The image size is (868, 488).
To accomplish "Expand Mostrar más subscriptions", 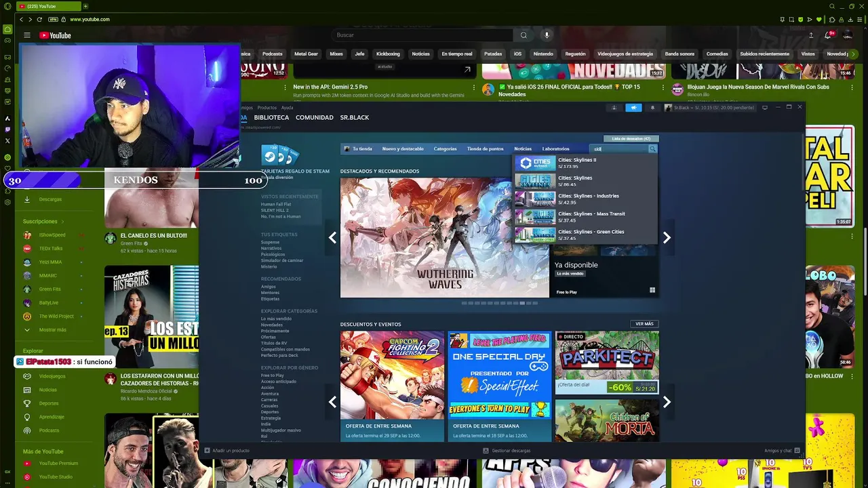I will click(52, 329).
